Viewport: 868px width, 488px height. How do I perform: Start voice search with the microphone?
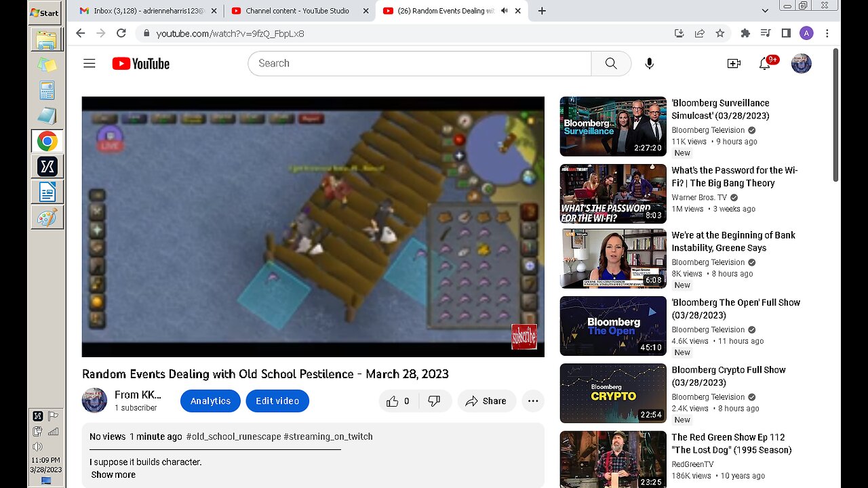tap(649, 63)
